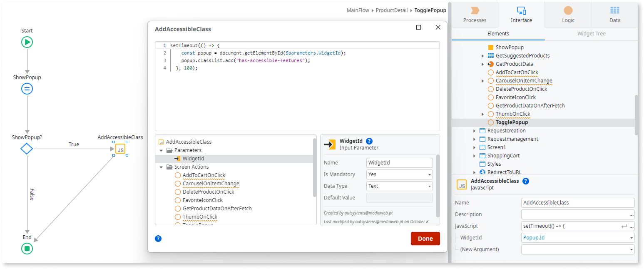
Task: Expand GetSuggestedProducts in Elements tree
Action: [483, 56]
